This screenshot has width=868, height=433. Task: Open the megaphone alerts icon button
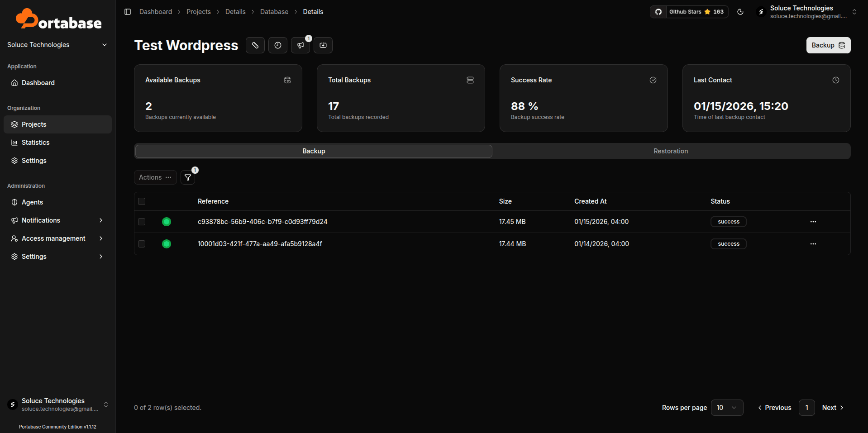coord(300,45)
